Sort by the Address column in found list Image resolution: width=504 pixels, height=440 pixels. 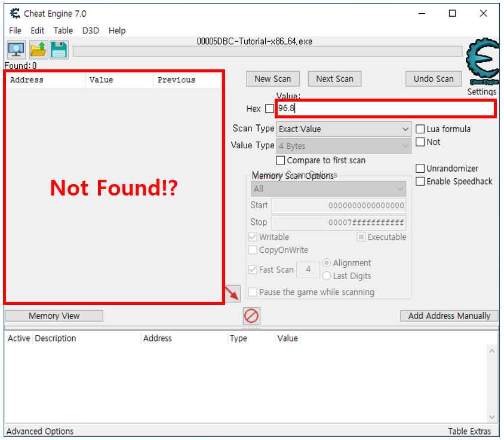tap(45, 80)
